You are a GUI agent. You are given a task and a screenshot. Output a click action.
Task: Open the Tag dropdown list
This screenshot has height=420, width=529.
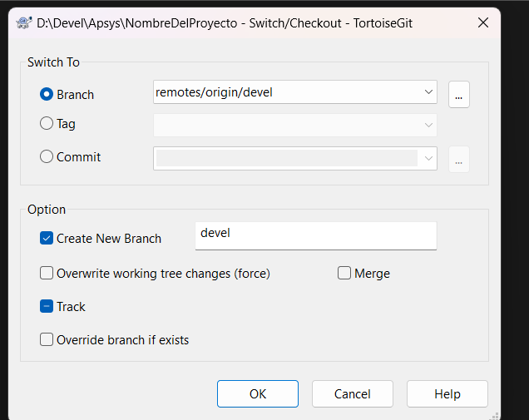428,125
